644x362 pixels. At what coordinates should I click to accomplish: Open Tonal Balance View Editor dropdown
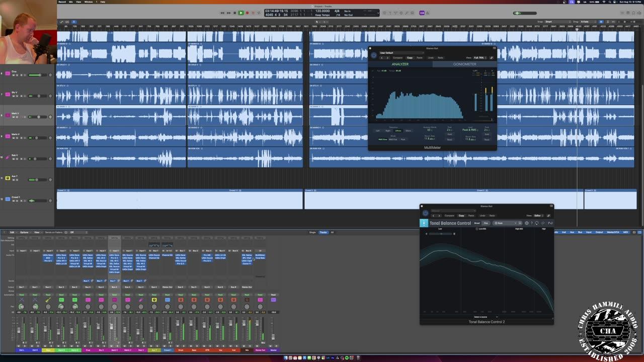coord(538,216)
